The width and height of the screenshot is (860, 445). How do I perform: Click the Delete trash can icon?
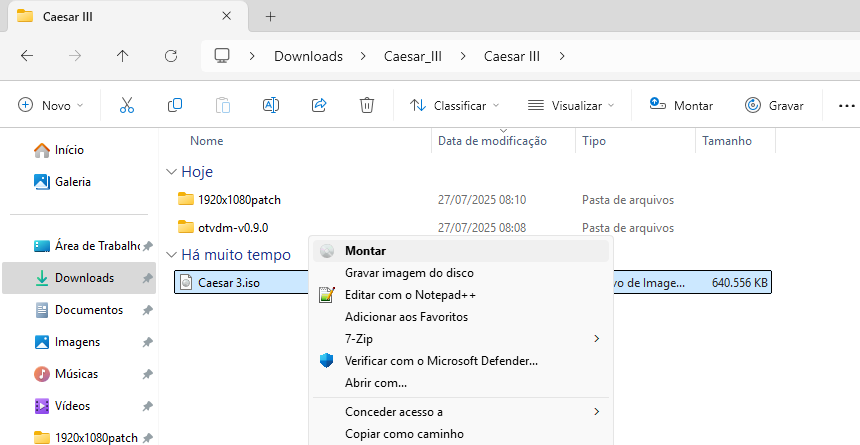pyautogui.click(x=367, y=105)
